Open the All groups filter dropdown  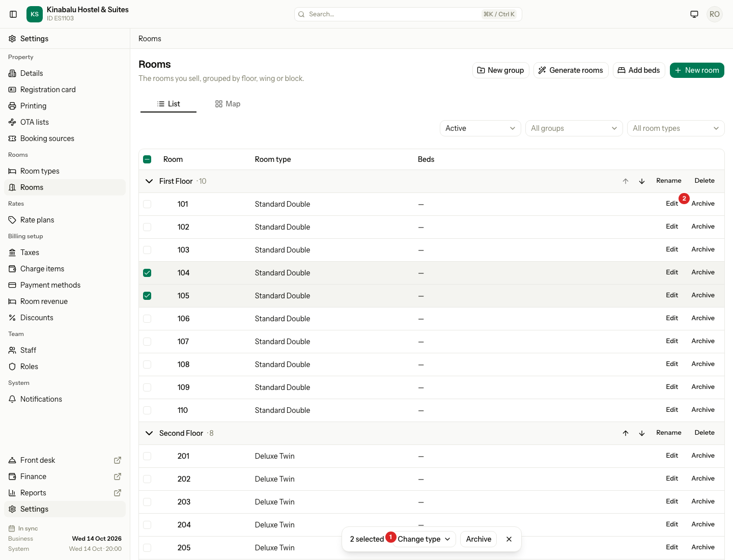point(574,128)
